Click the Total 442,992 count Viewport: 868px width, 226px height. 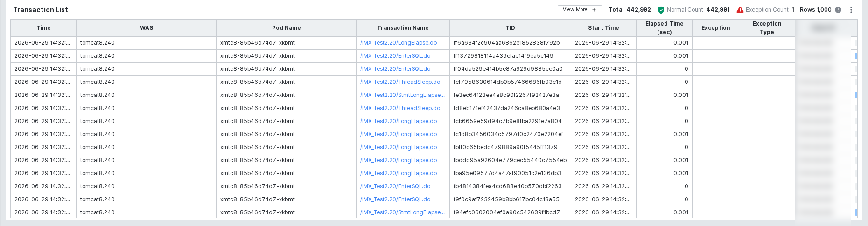pyautogui.click(x=630, y=10)
